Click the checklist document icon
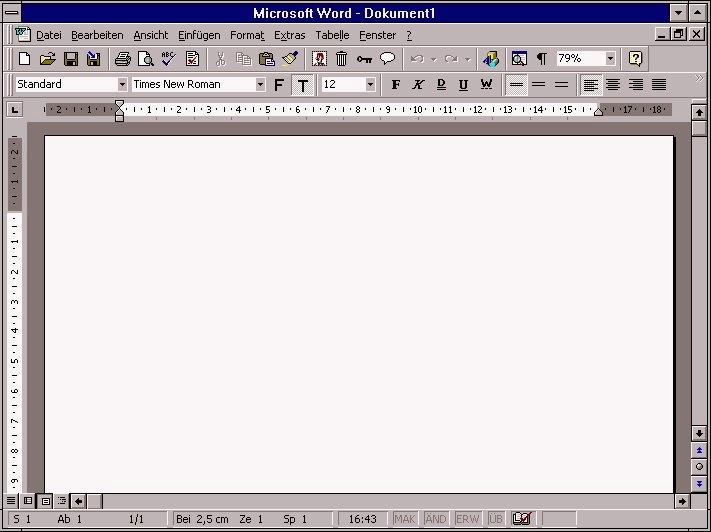Screen dimensions: 711x532 pos(192,59)
